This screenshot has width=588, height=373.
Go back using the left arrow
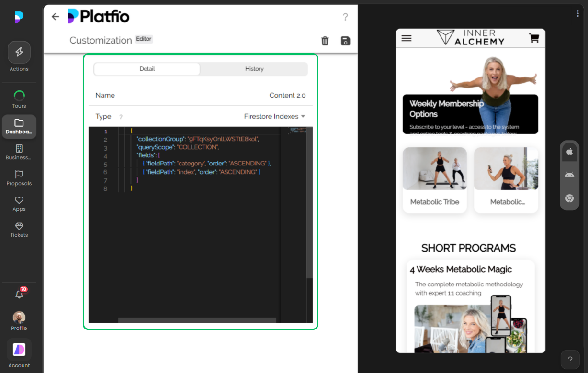tap(56, 17)
